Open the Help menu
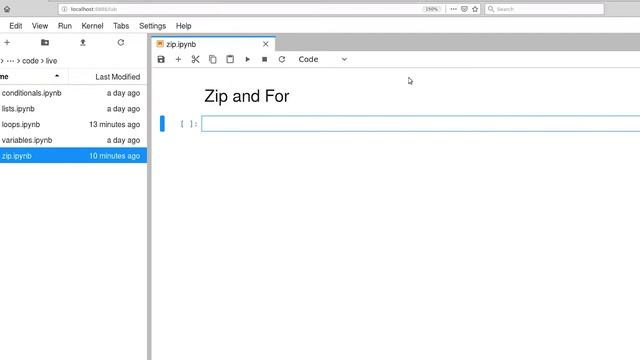 point(184,26)
